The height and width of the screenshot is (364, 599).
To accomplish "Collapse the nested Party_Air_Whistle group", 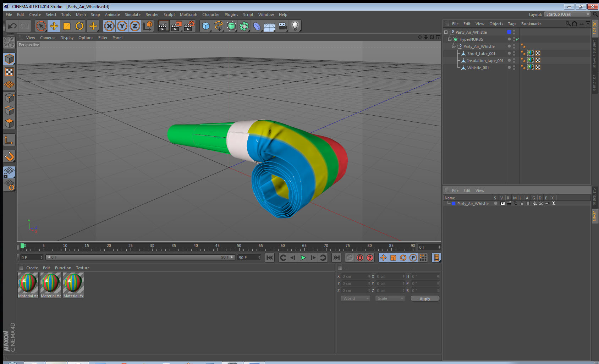I will (x=454, y=46).
